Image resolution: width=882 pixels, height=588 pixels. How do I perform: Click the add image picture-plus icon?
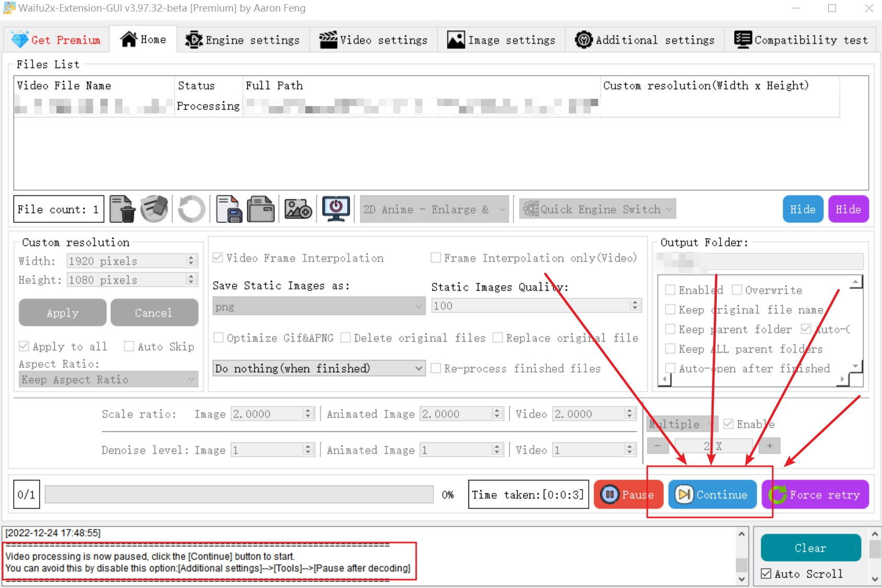tap(298, 209)
